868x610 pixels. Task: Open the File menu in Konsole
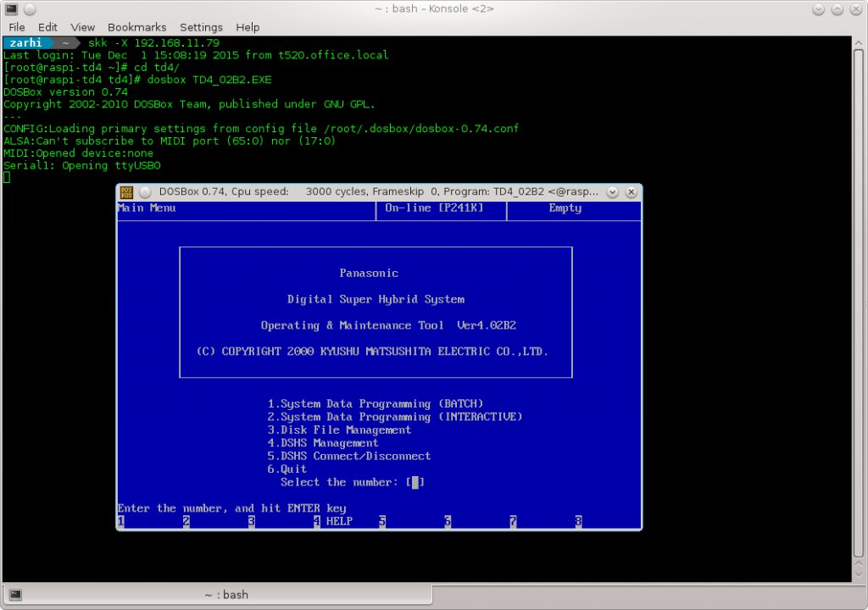(x=17, y=27)
